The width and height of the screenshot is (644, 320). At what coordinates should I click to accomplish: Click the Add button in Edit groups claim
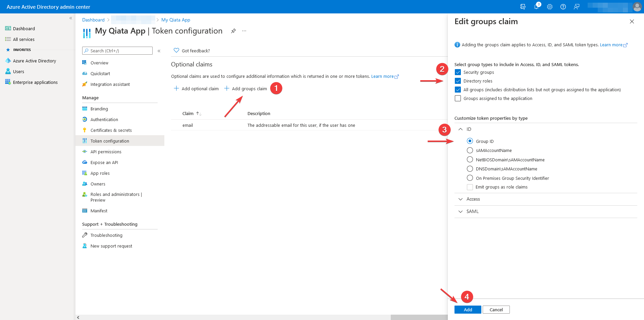pyautogui.click(x=468, y=309)
